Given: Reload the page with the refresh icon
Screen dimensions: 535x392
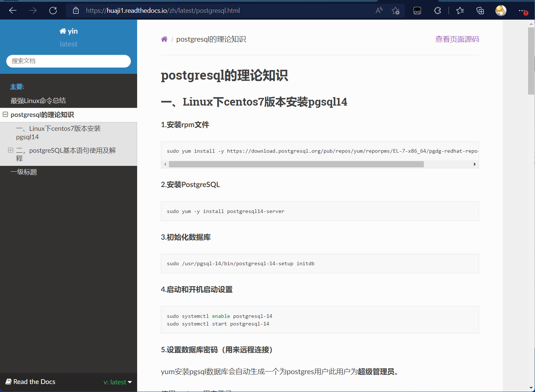Looking at the screenshot, I should 53,11.
